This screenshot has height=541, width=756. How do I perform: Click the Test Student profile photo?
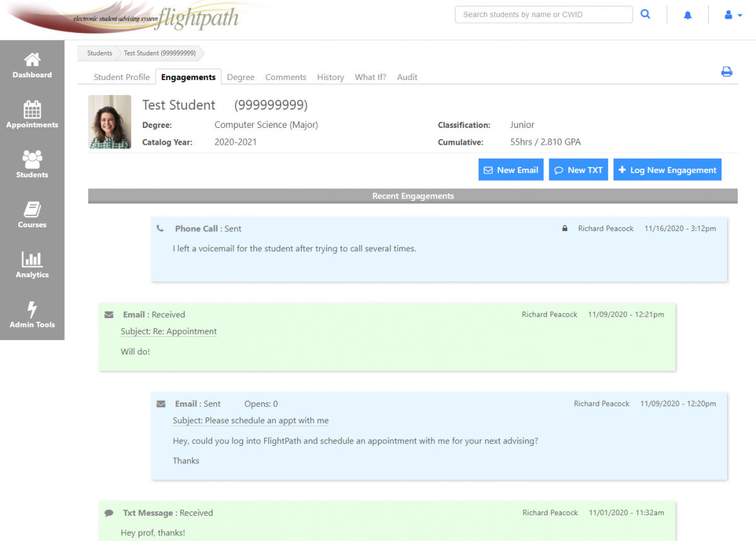pos(110,122)
